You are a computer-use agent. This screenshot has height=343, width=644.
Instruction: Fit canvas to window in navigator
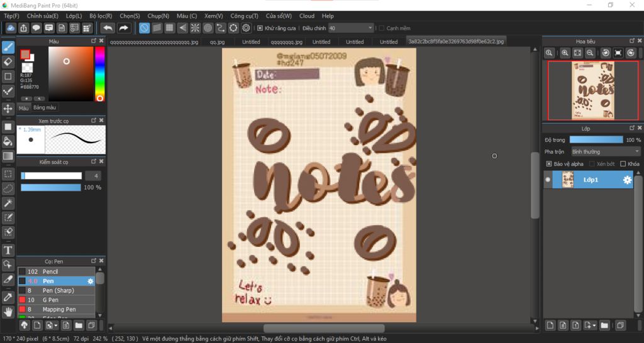(577, 53)
